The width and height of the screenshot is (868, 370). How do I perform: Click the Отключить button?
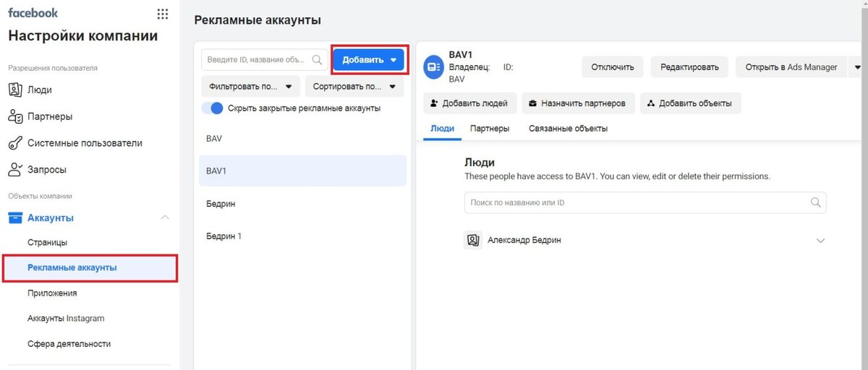613,67
